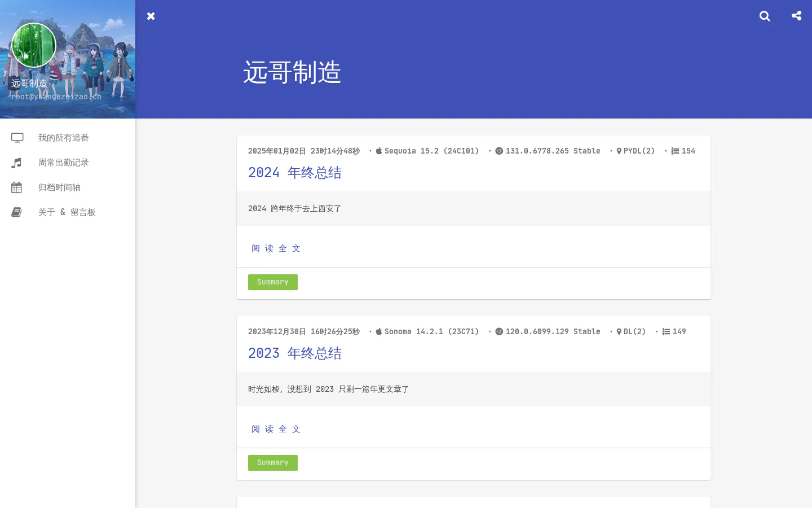Click Chrome icon next to 131.0.6778.265 Stable
The width and height of the screenshot is (812, 508).
[x=499, y=151]
